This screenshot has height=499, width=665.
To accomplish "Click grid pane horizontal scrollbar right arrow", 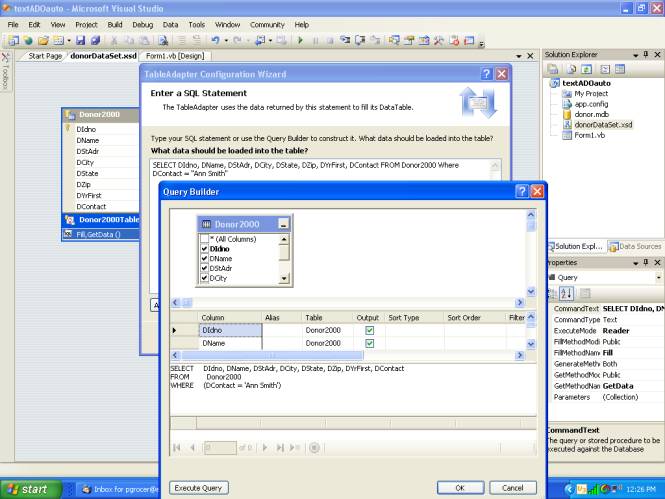I will pyautogui.click(x=520, y=355).
